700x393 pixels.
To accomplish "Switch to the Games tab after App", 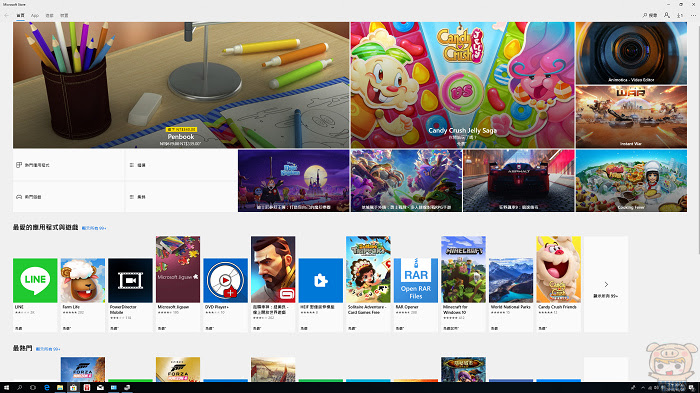I will pyautogui.click(x=50, y=15).
